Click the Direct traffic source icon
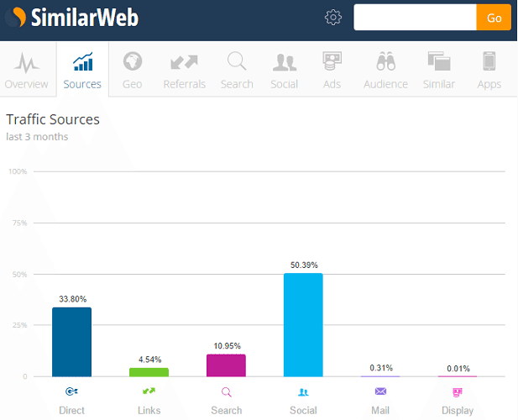 coord(71,391)
